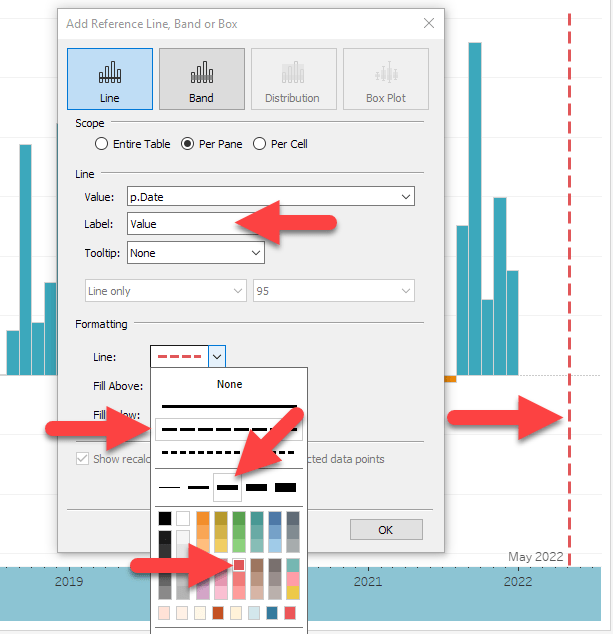Choose the dashed line style
Viewport: 613px width, 634px height.
(229, 430)
